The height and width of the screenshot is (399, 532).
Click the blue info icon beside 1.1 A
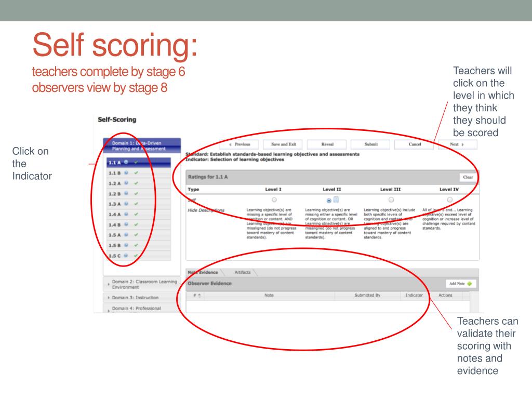point(126,162)
